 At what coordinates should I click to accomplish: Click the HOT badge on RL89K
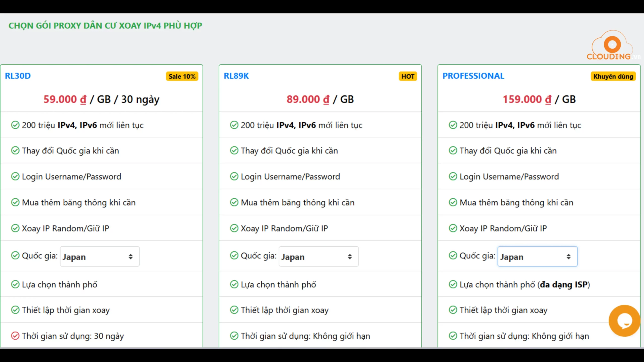tap(408, 76)
